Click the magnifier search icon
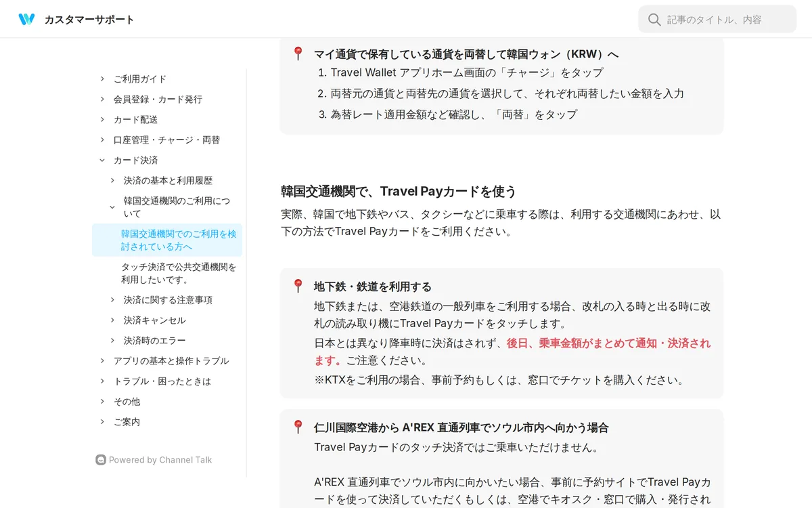 pyautogui.click(x=654, y=20)
